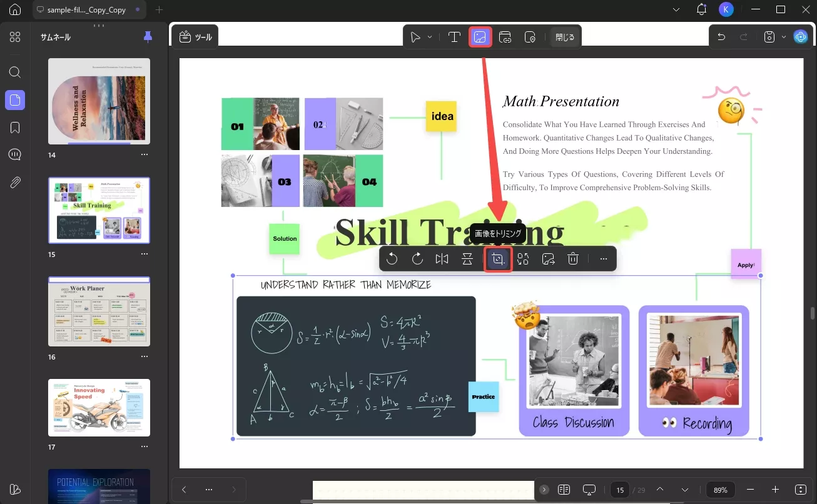Toggle the reading mode book icon

[x=564, y=490]
